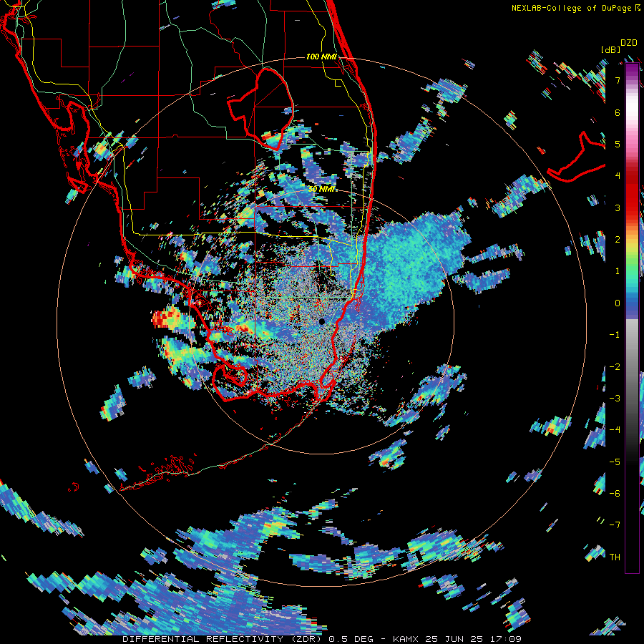Click the 4 value on the color scale

618,176
